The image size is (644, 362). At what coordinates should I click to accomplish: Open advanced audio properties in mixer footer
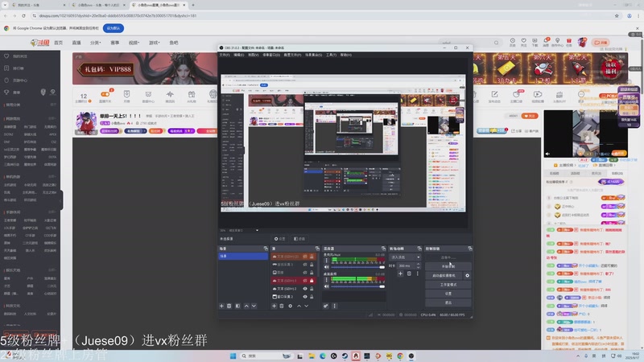(x=326, y=306)
